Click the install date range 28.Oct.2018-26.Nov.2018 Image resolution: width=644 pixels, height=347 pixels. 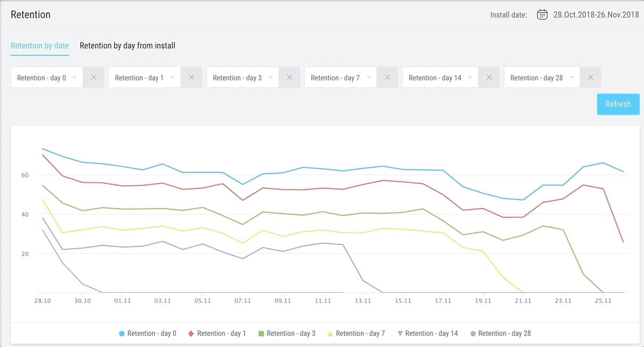pos(596,15)
